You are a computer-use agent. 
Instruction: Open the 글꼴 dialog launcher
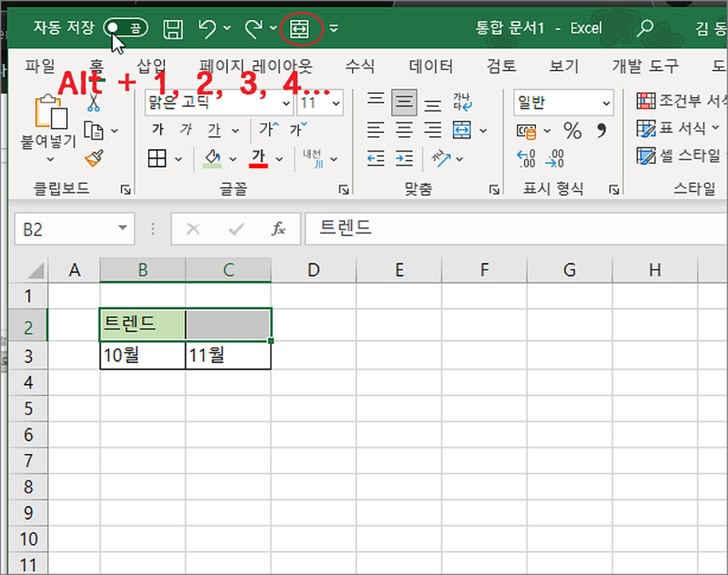[344, 190]
